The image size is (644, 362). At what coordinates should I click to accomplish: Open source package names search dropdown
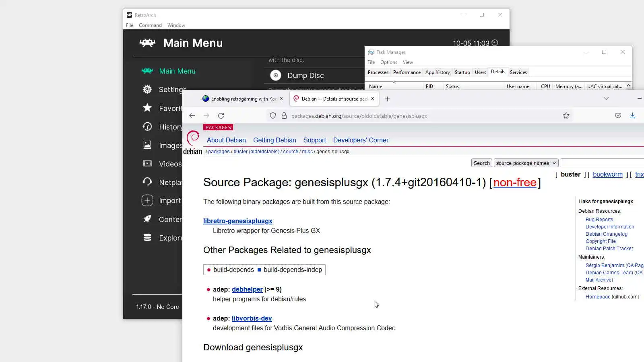[526, 163]
